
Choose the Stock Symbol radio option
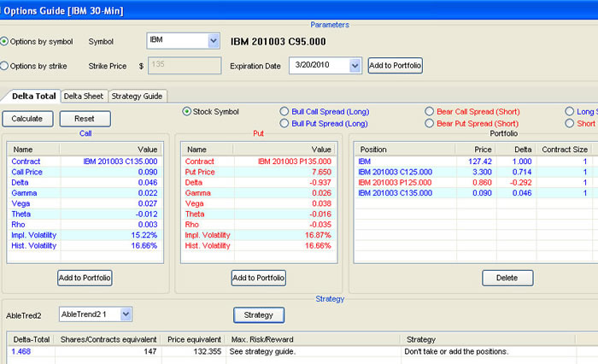coord(187,111)
